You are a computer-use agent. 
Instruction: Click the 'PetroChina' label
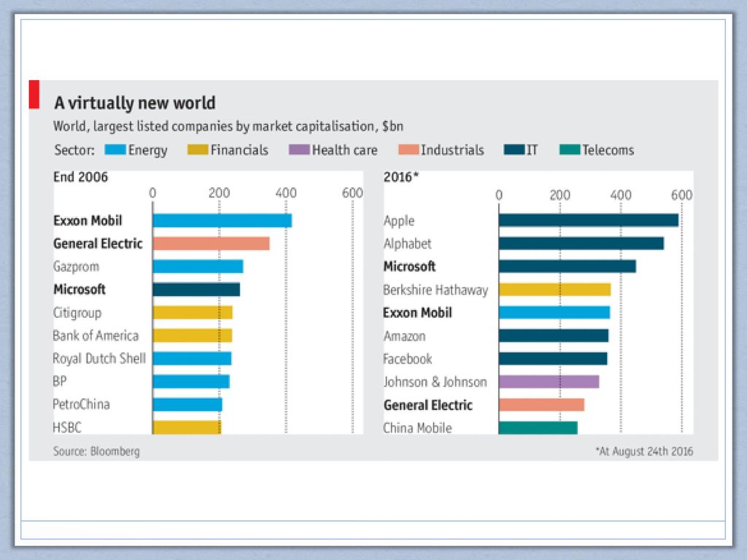[x=82, y=404]
